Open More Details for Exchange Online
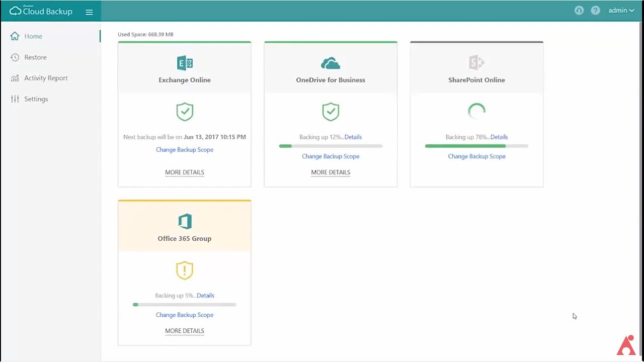644x362 pixels. (185, 172)
